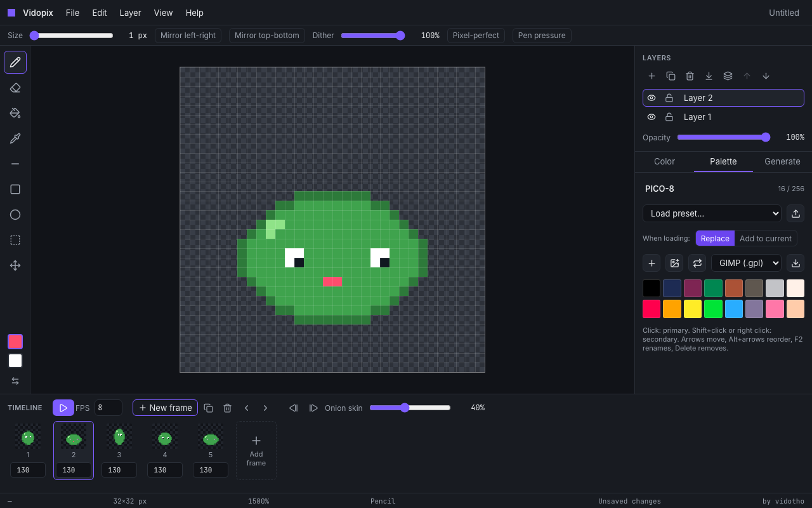This screenshot has height=508, width=812.
Task: Open the File menu
Action: pyautogui.click(x=72, y=13)
